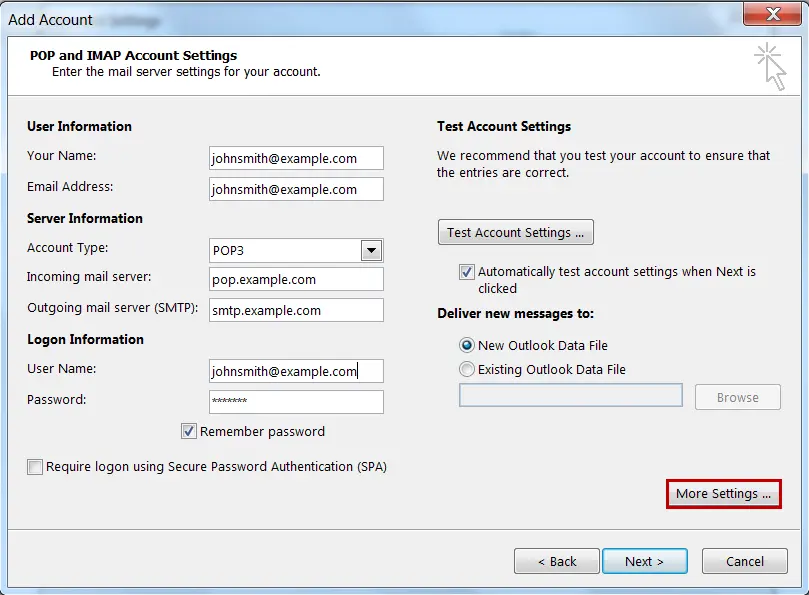The image size is (809, 595).
Task: Click the Outgoing mail server (SMTP) field
Action: pyautogui.click(x=296, y=310)
